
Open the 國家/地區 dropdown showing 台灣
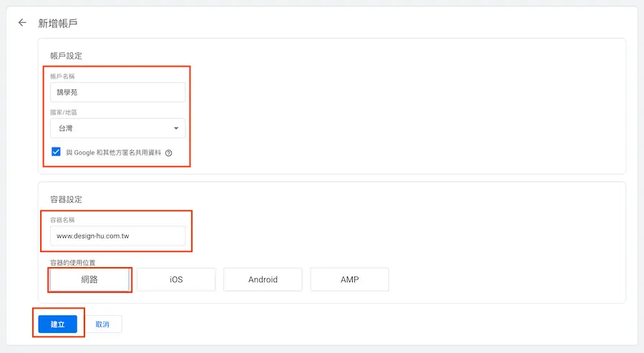pyautogui.click(x=118, y=128)
